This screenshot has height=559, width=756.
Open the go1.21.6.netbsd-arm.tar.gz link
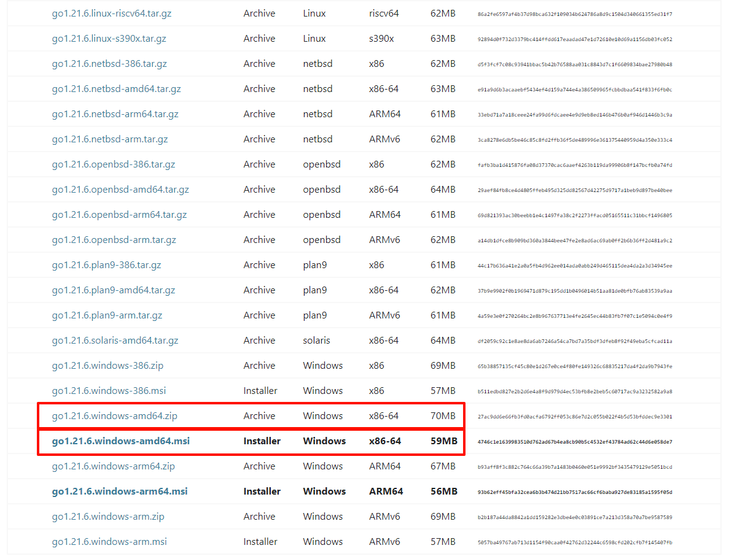[110, 139]
